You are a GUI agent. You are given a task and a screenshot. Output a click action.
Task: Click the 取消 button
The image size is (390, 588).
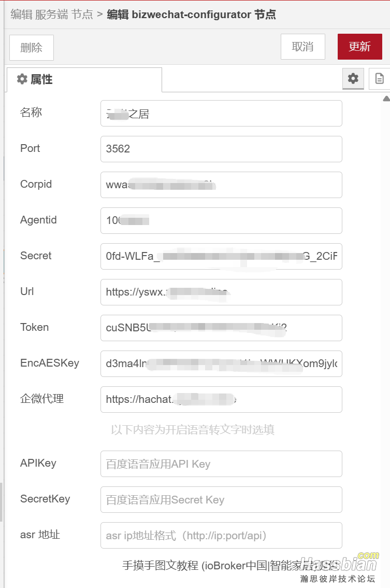tap(302, 47)
